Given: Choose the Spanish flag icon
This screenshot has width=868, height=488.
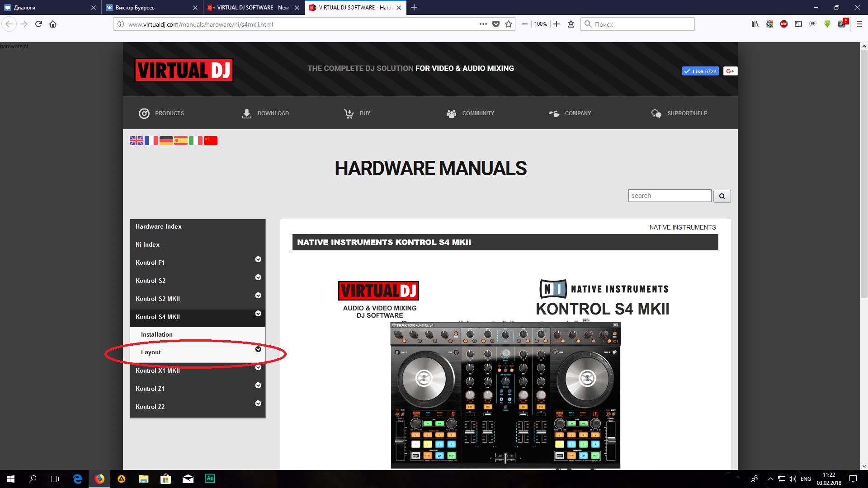Looking at the screenshot, I should click(181, 141).
